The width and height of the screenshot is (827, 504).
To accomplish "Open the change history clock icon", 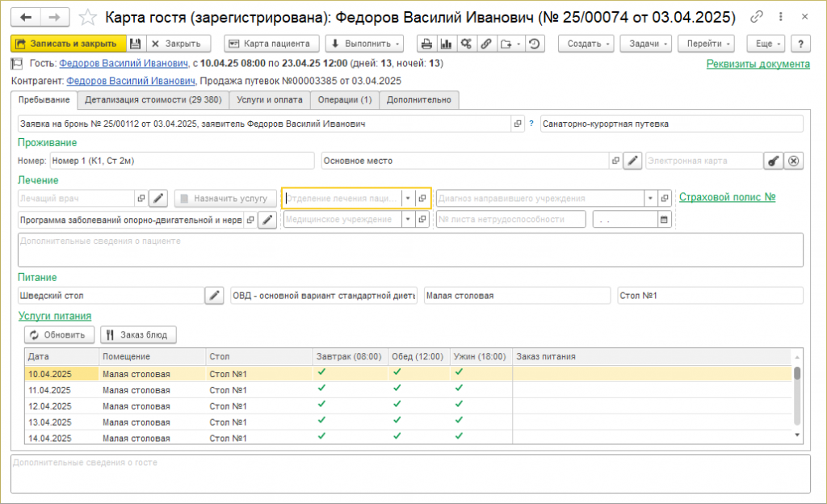I will 535,44.
